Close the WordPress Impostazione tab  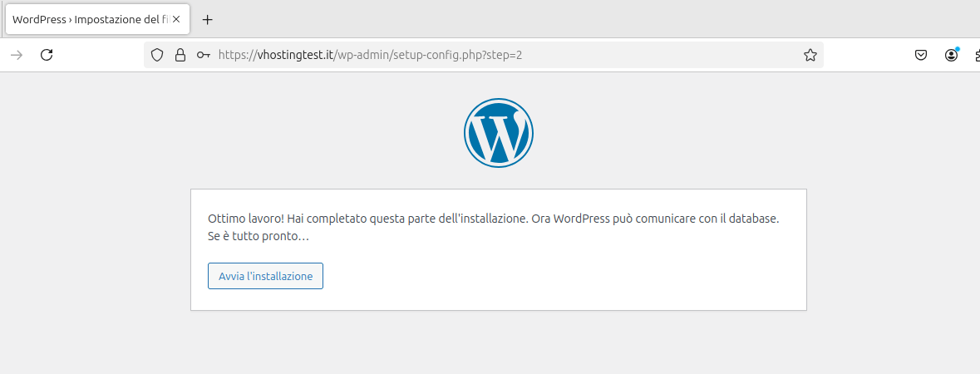(x=176, y=19)
